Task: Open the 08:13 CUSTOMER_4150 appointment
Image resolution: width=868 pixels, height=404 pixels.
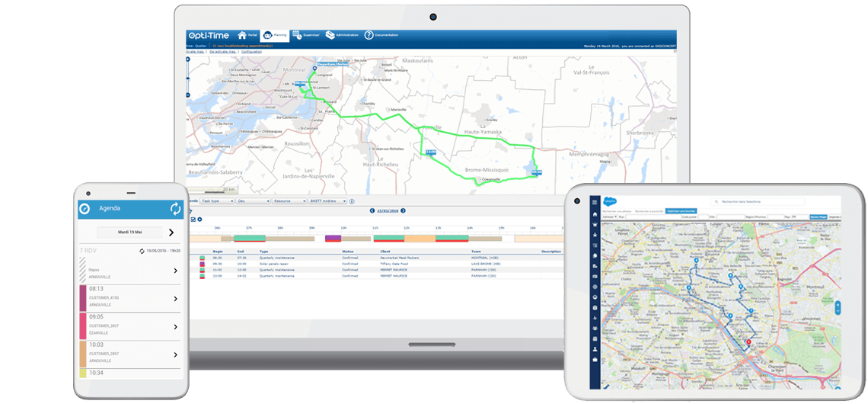Action: point(129,297)
